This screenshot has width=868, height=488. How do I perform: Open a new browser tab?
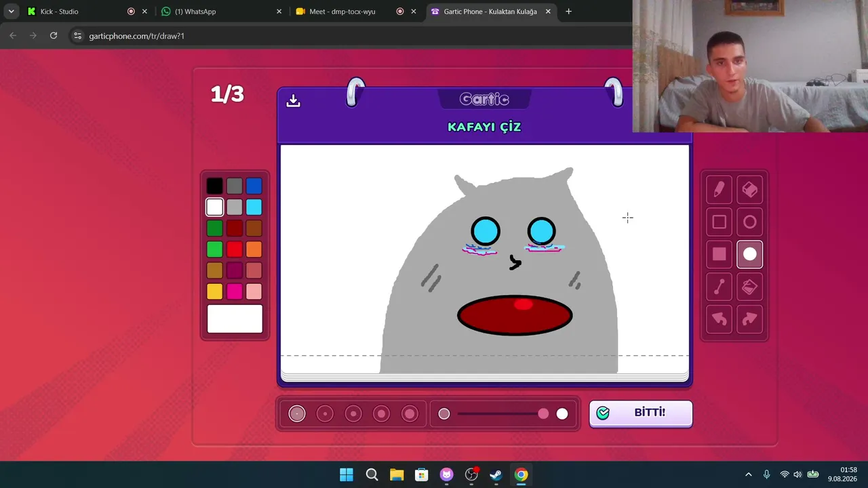pyautogui.click(x=568, y=12)
